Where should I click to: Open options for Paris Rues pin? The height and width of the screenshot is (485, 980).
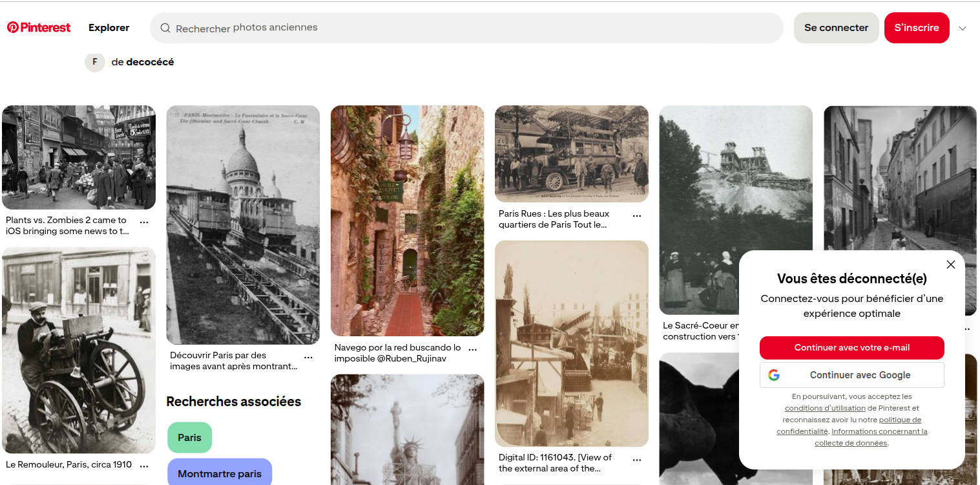pyautogui.click(x=636, y=215)
